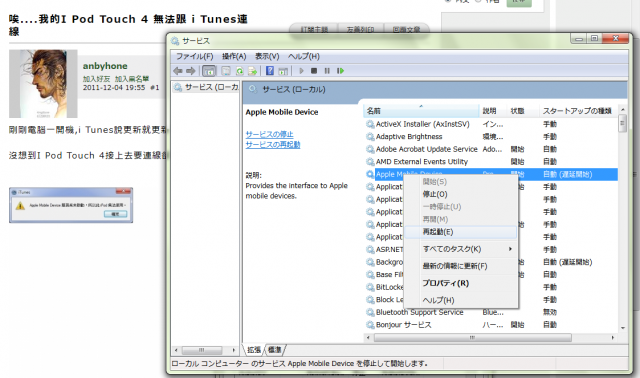Click the gear icon beside Adaptive Brightness
Viewport: 640px width, 378px height.
click(370, 137)
